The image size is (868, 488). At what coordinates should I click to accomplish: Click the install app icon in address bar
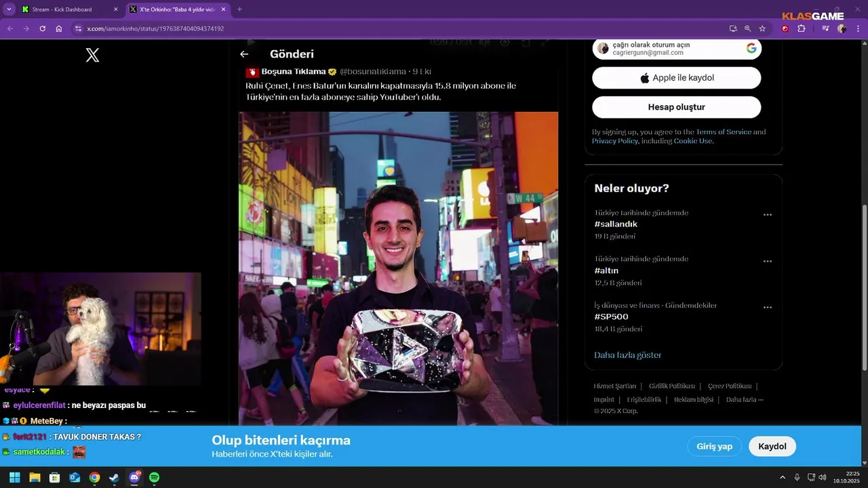(x=733, y=28)
